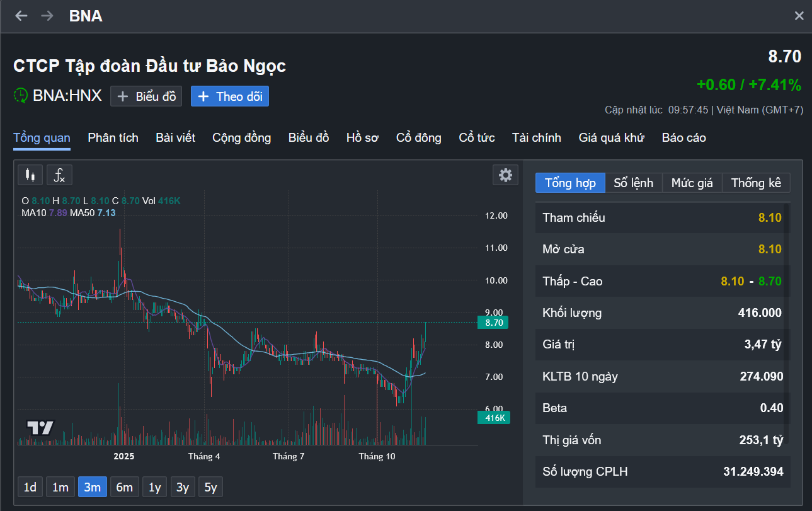The image size is (812, 511).
Task: Open the Phân tích tab
Action: pyautogui.click(x=113, y=138)
